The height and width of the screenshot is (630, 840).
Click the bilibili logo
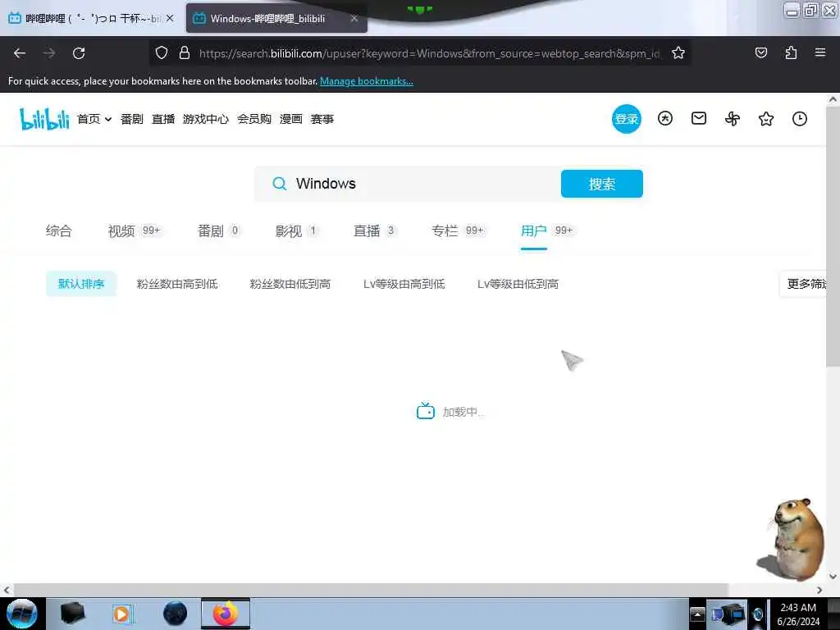point(44,119)
